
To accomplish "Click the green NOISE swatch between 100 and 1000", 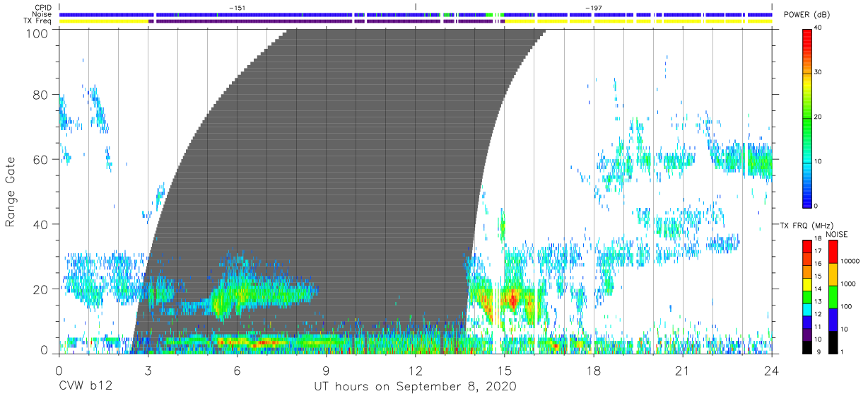I will pos(833,297).
